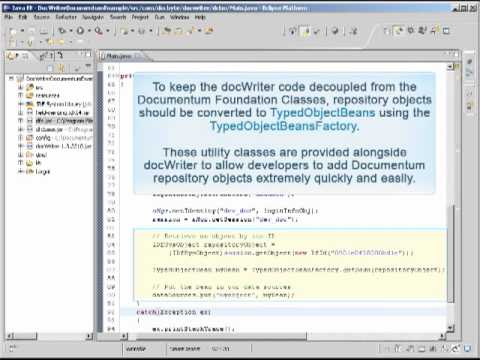Click the Debug toolbar icon
Viewport: 480px width, 360px height.
click(62, 31)
